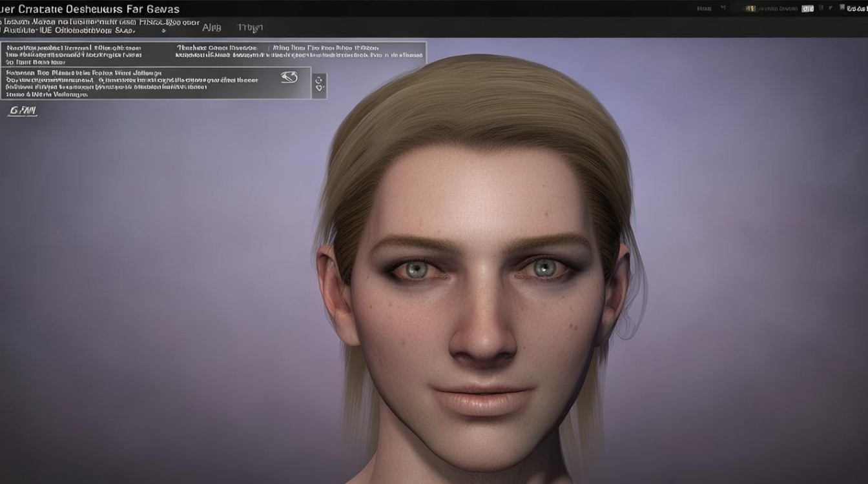Click the pause-like icon next to the white badge
Image resolution: width=868 pixels, height=484 pixels.
[821, 8]
